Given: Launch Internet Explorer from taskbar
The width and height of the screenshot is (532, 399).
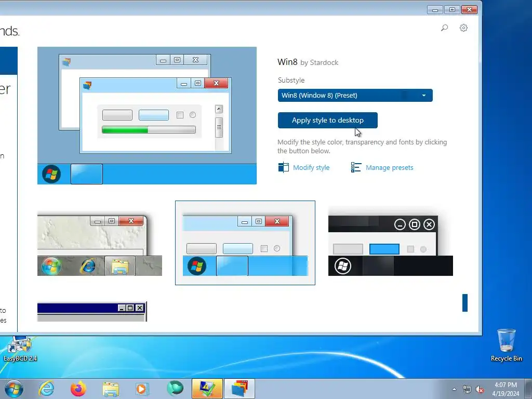Looking at the screenshot, I should pyautogui.click(x=46, y=389).
